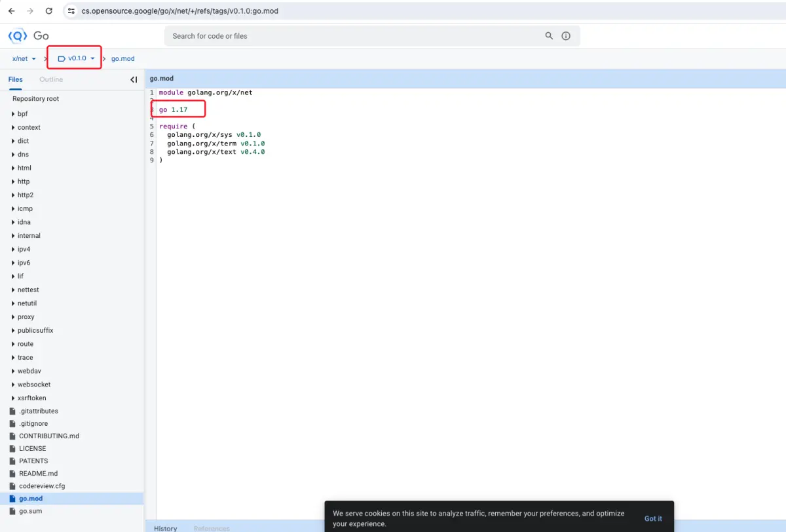Switch to the Outline tab
This screenshot has height=532, width=786.
pyautogui.click(x=51, y=79)
